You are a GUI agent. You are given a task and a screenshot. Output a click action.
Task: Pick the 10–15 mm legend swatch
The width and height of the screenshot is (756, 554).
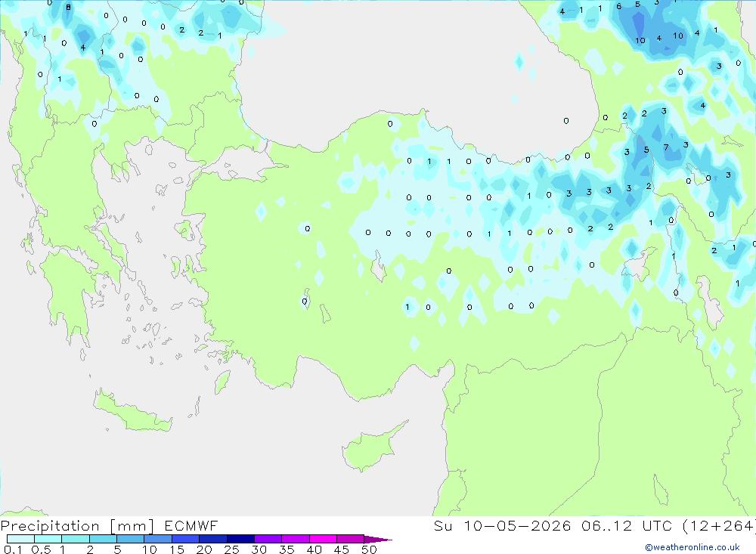click(x=158, y=539)
